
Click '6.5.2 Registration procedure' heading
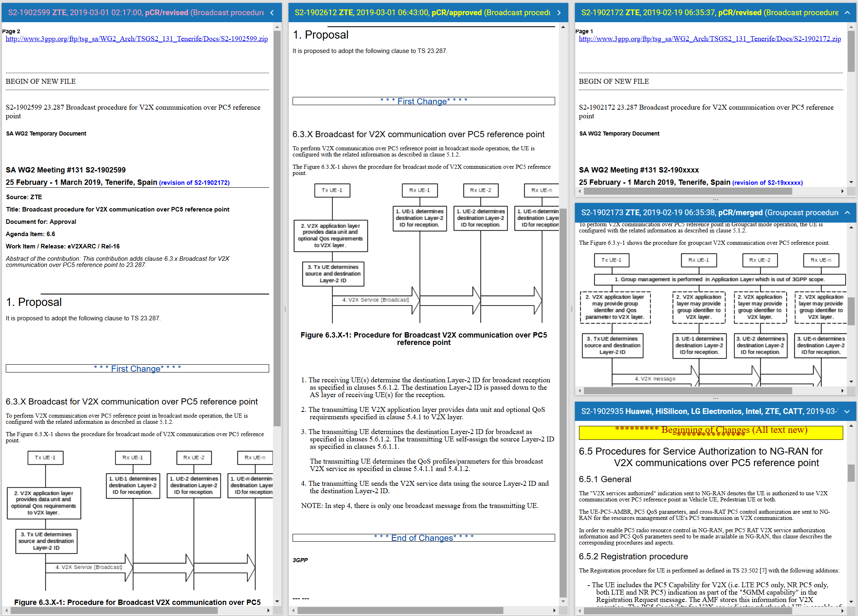coord(633,556)
